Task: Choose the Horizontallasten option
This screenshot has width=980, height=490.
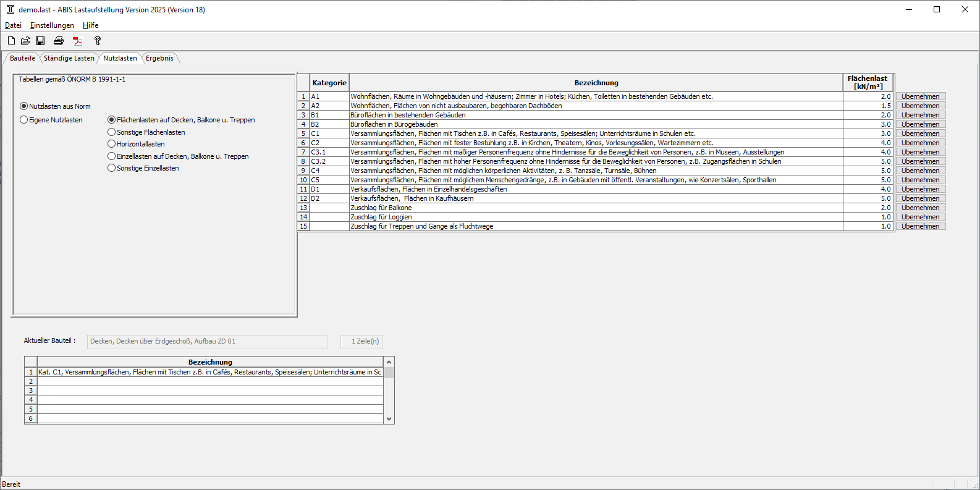Action: [x=112, y=144]
